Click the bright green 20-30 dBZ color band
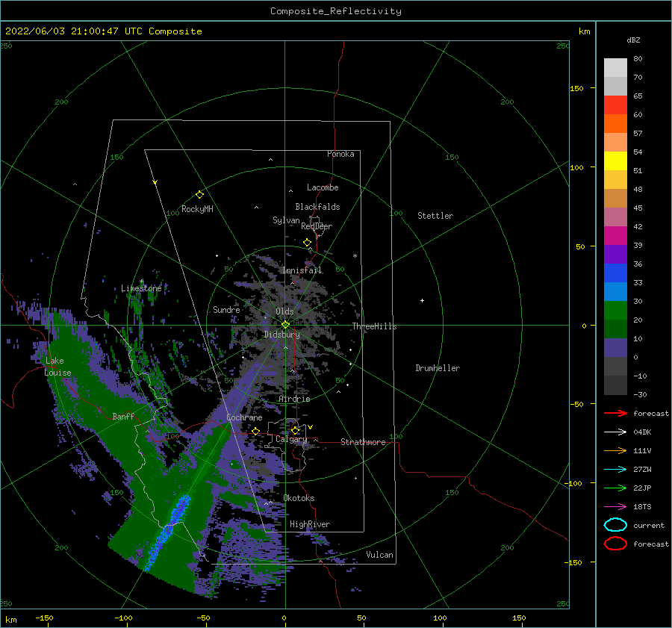Image resolution: width=672 pixels, height=628 pixels. coord(615,311)
